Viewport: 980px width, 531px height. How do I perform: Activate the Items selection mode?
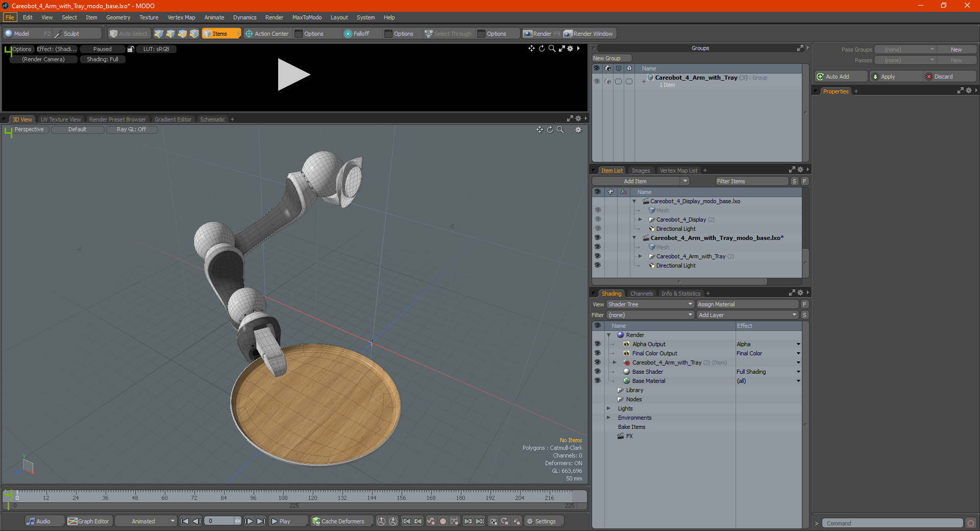221,34
